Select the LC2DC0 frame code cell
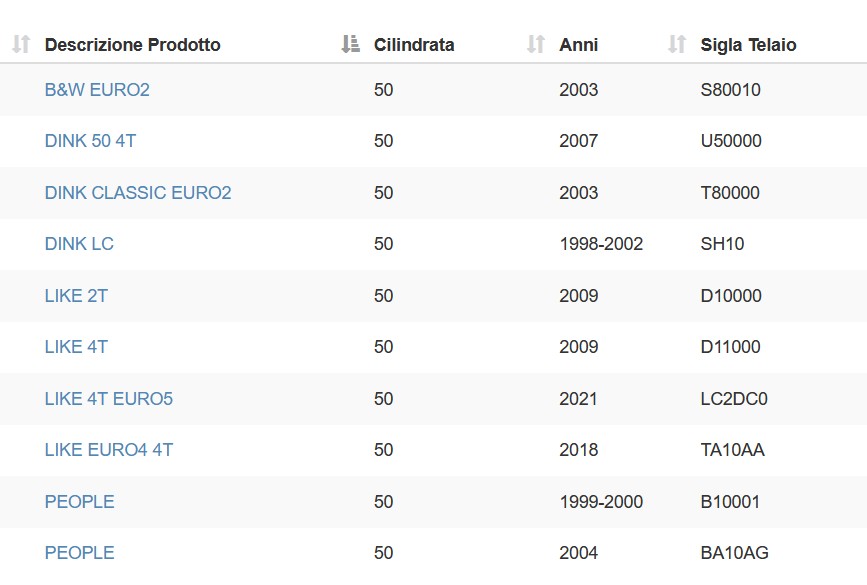The height and width of the screenshot is (585, 867). pos(734,399)
